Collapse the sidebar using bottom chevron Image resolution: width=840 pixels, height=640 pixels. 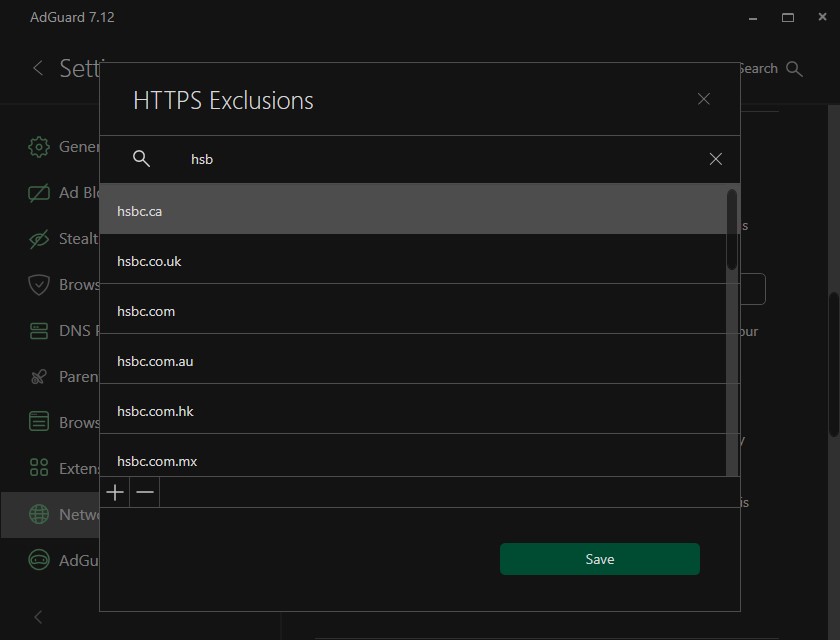pos(38,617)
